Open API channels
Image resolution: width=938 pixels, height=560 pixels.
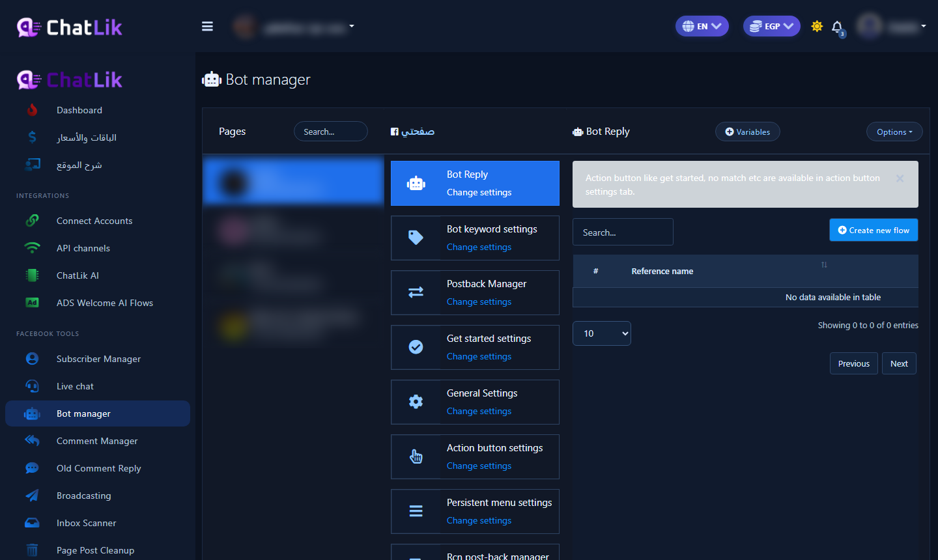[x=83, y=248]
